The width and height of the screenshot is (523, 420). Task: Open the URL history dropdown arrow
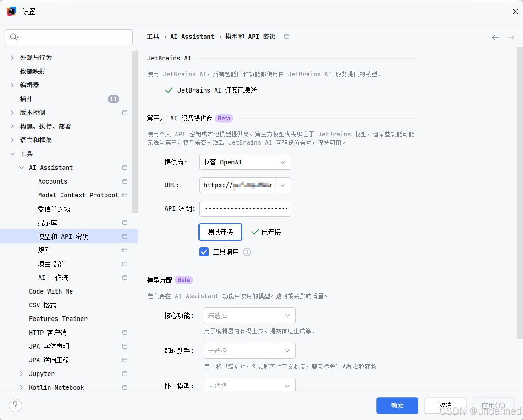click(283, 185)
